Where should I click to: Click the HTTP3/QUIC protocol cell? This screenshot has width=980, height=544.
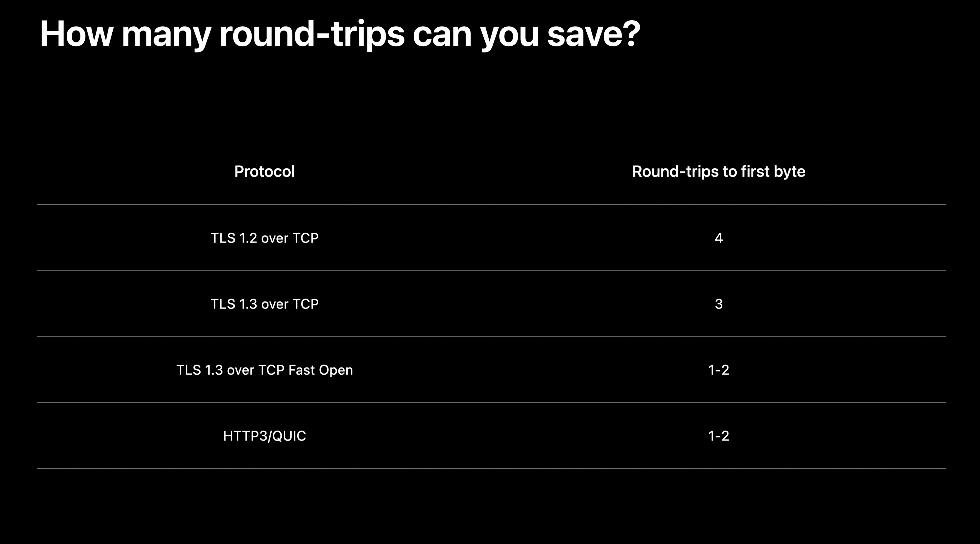264,436
